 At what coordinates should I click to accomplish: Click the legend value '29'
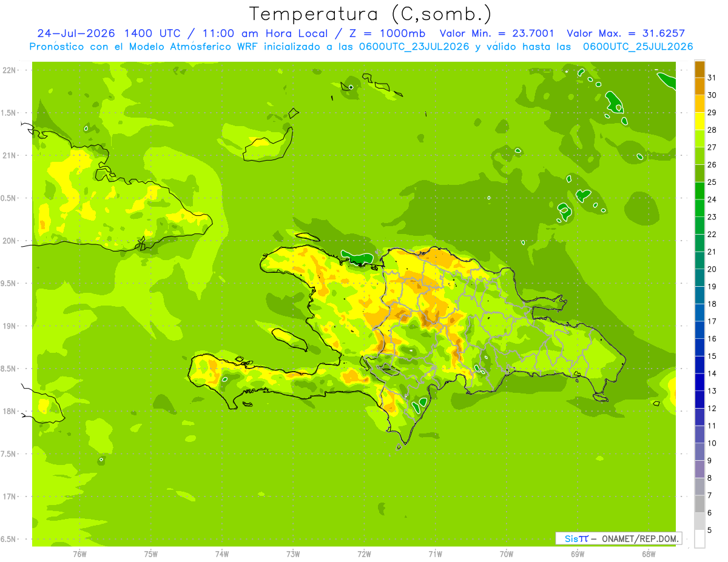coord(712,113)
